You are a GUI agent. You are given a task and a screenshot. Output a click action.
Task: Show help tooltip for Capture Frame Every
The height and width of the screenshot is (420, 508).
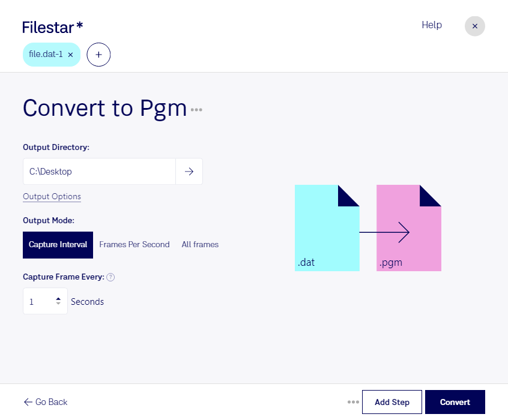110,277
